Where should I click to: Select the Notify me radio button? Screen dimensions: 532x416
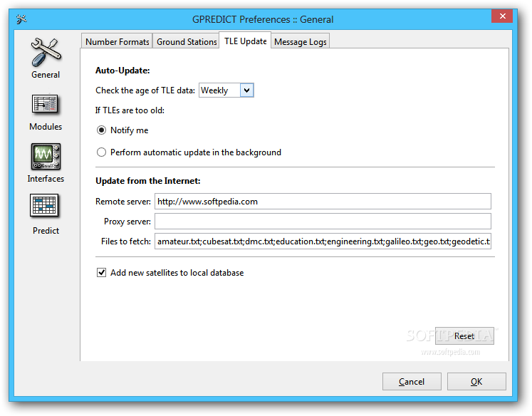pos(101,130)
